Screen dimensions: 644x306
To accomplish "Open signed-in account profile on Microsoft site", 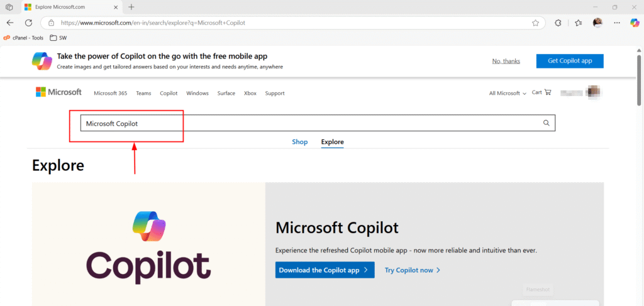I will [581, 92].
